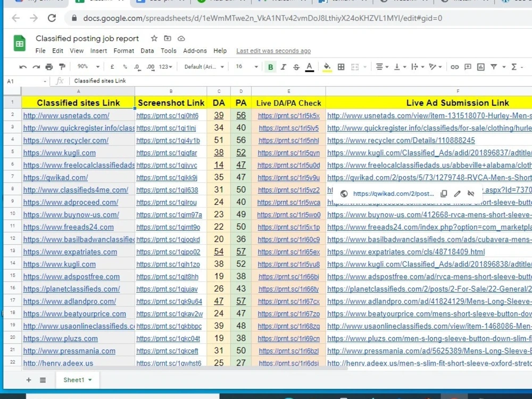Click the Insert chart icon
The height and width of the screenshot is (399, 532).
pyautogui.click(x=481, y=67)
